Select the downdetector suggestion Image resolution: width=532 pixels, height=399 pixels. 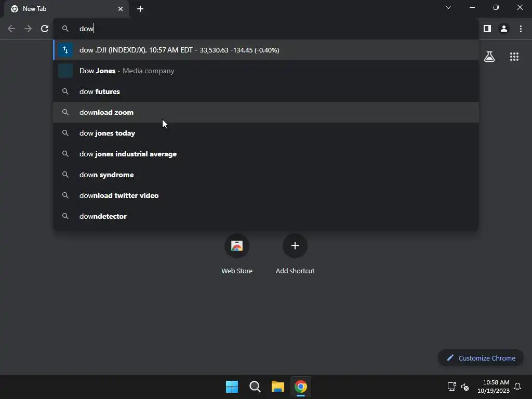266,216
